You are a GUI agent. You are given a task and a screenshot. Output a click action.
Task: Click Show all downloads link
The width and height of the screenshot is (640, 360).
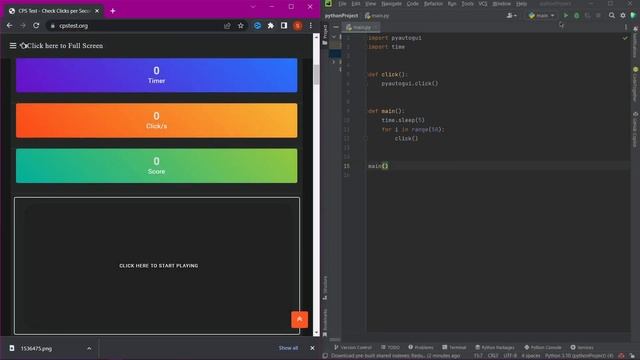pos(288,348)
